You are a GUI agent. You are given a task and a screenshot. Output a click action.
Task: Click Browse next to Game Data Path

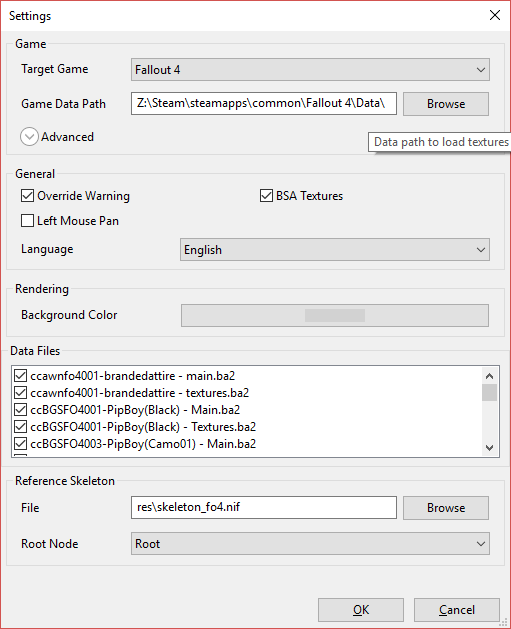446,104
